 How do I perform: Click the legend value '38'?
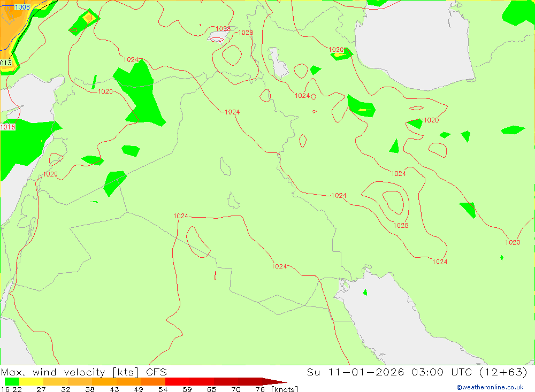pos(90,389)
